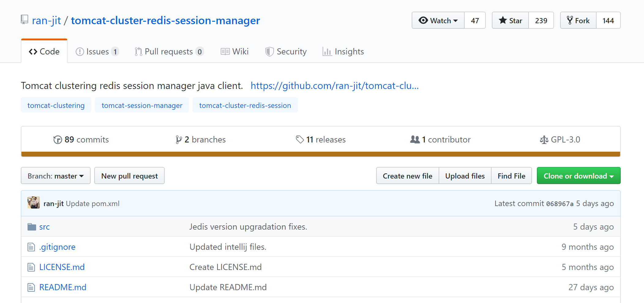Screen dimensions: 644x303
Task: Open the Insights tab
Action: tap(343, 52)
